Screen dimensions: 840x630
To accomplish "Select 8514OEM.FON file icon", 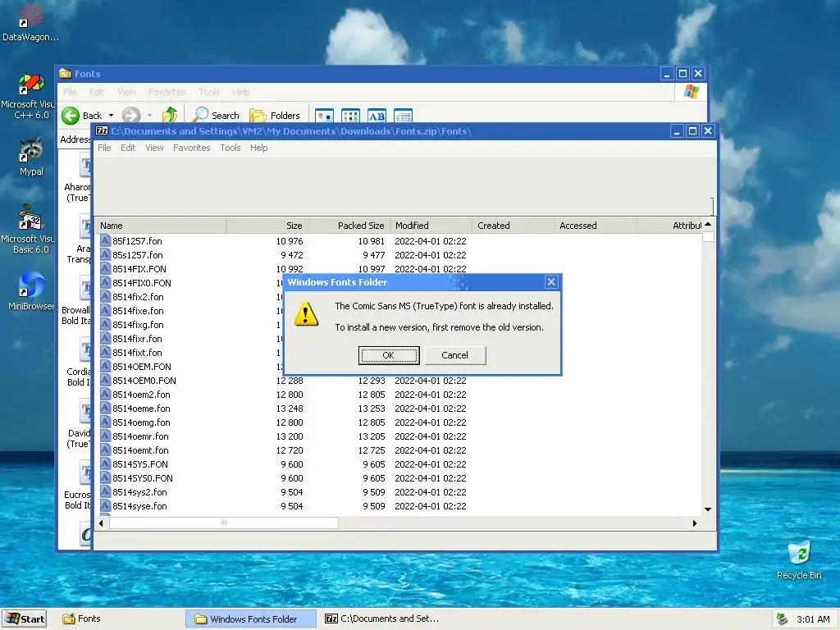I will click(x=105, y=367).
